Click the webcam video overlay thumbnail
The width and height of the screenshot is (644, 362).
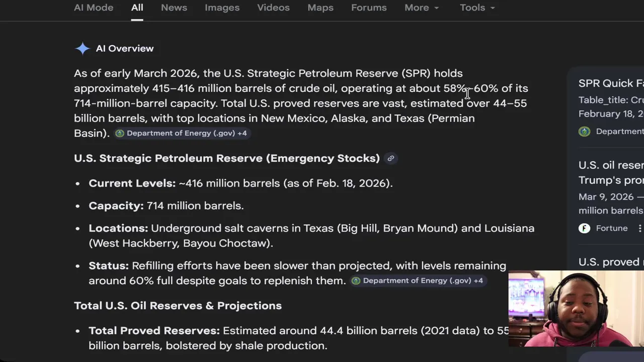coord(576,309)
